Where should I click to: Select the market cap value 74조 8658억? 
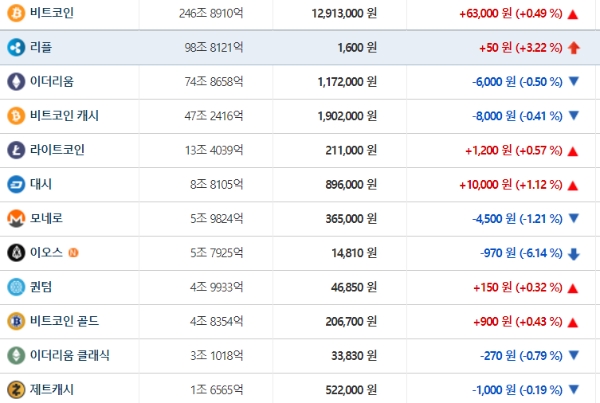pos(214,82)
